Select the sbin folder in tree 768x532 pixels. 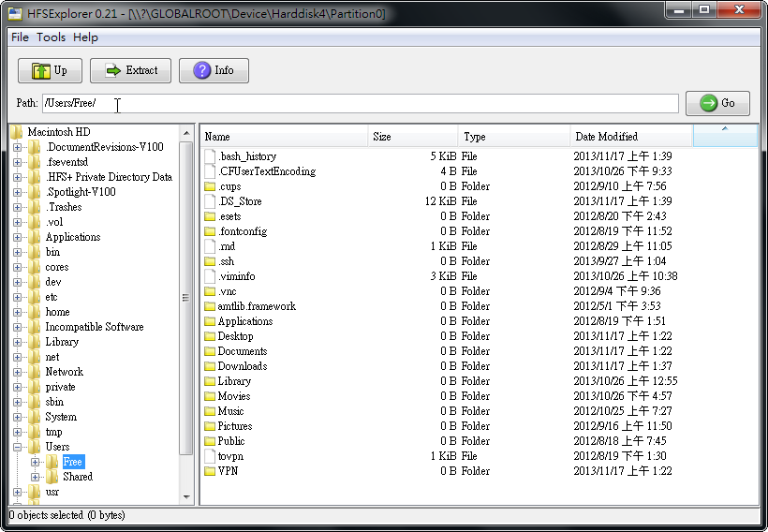(54, 402)
